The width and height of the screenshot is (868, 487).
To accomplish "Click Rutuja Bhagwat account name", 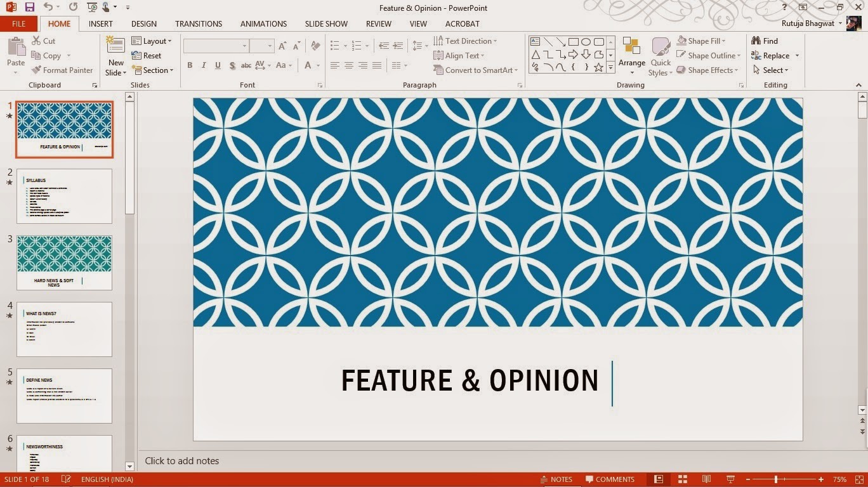I will 809,23.
